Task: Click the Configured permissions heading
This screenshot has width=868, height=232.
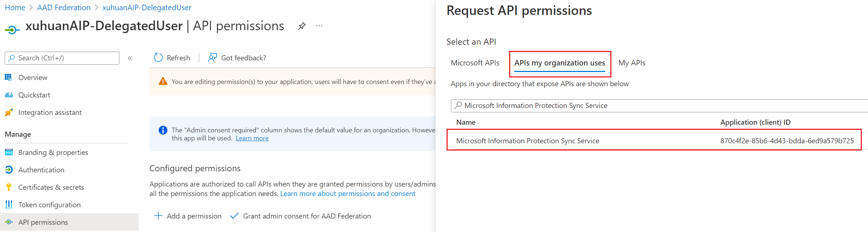Action: point(195,168)
